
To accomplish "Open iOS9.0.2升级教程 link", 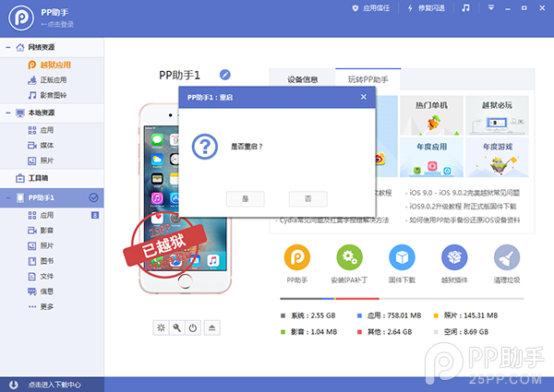I will pyautogui.click(x=463, y=206).
